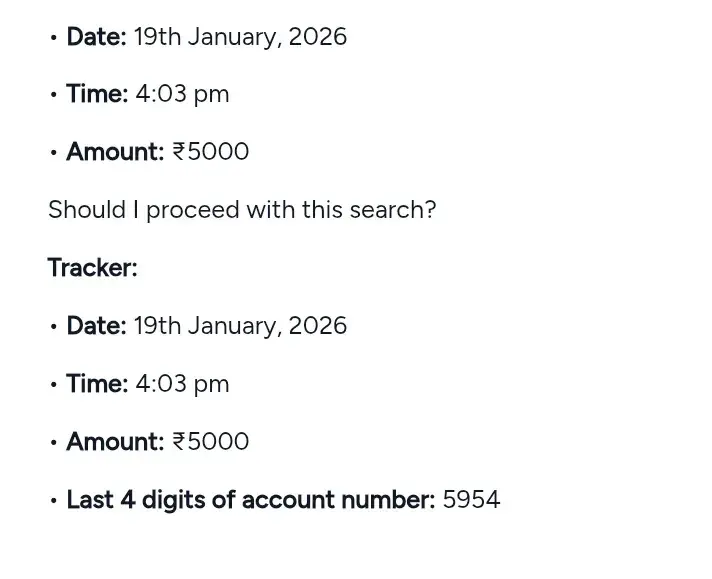The image size is (712, 579).
Task: Click the account digits "5954"
Action: pos(471,500)
